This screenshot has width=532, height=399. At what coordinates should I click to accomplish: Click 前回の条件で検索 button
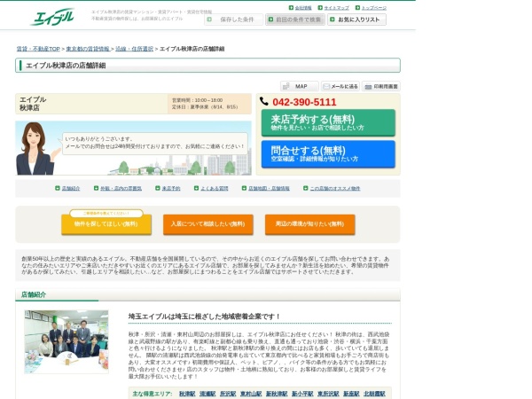pos(295,20)
